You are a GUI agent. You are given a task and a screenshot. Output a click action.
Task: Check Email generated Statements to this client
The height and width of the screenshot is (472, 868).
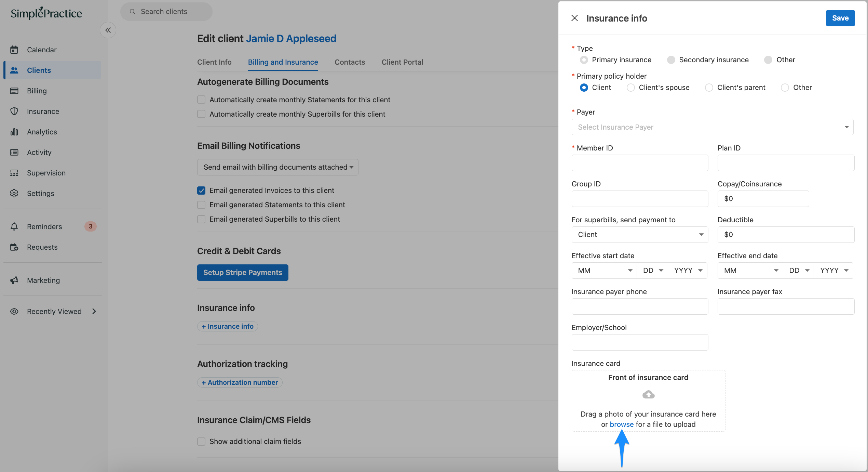click(201, 205)
